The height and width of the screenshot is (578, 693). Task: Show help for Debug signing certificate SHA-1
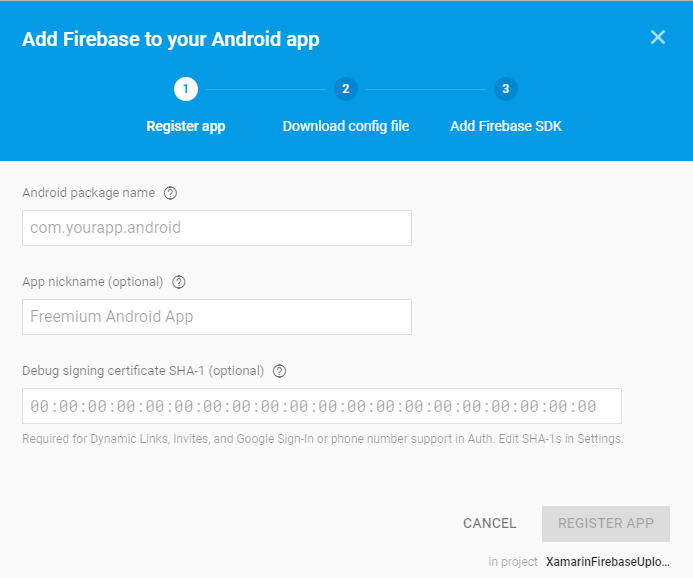pyautogui.click(x=279, y=371)
